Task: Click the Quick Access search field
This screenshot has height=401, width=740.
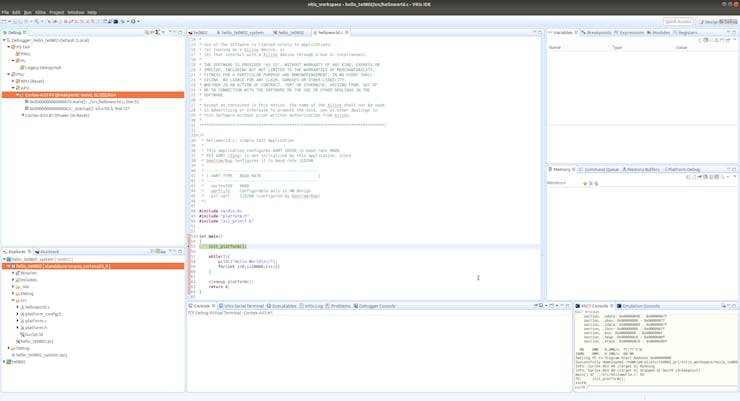Action: click(677, 21)
